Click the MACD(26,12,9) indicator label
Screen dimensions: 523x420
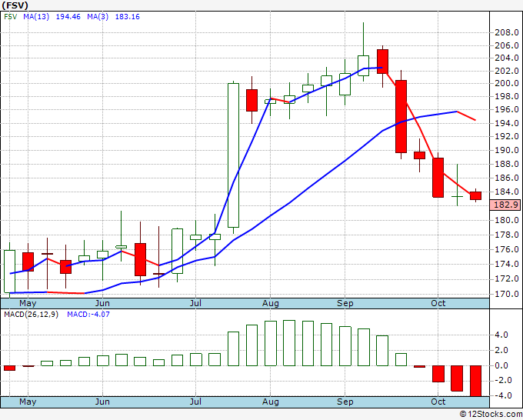click(x=31, y=315)
